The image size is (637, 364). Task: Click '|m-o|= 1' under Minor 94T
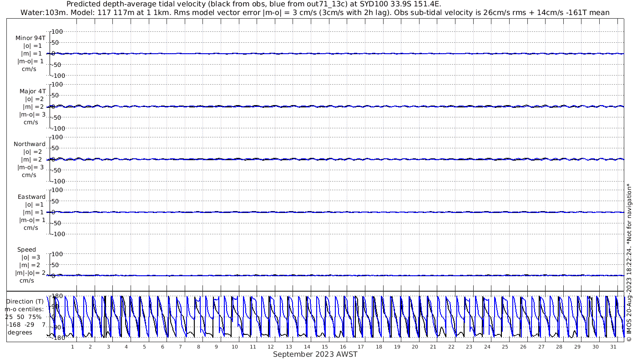point(31,61)
